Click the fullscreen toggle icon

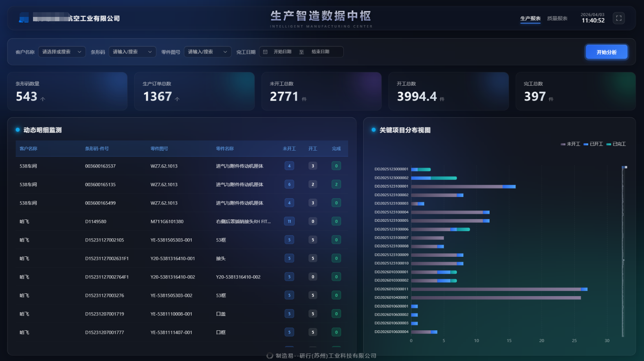coord(618,18)
